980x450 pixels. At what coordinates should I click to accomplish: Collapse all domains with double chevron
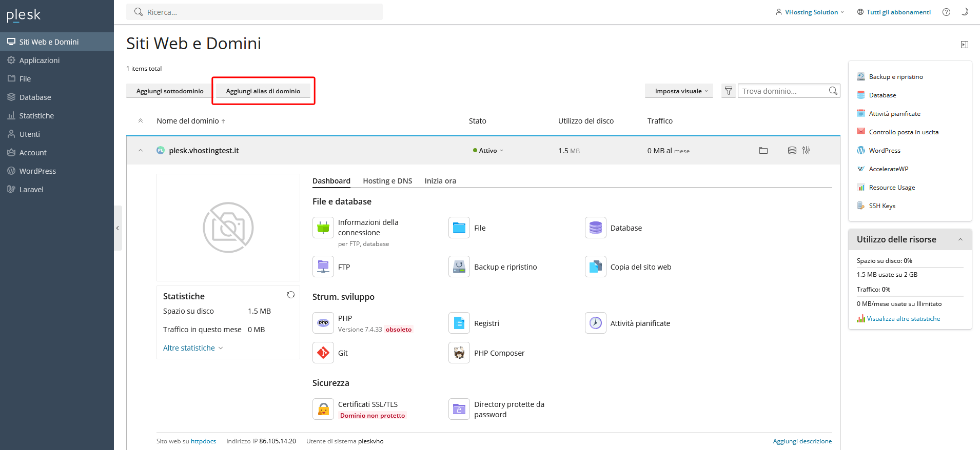141,121
